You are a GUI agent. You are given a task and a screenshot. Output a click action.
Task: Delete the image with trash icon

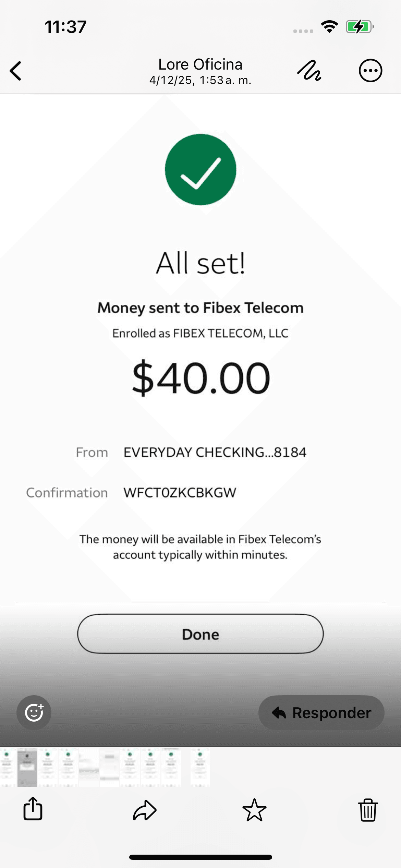(x=368, y=810)
